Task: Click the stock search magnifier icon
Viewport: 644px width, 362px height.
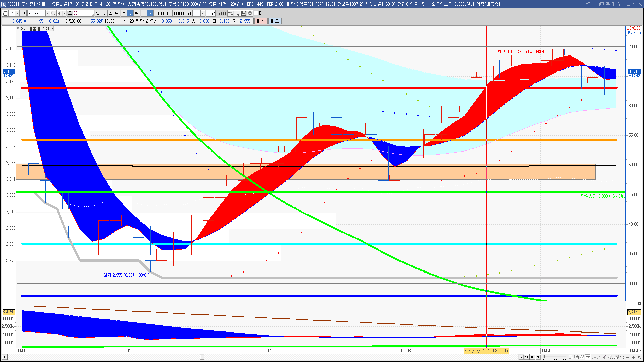Action: click(x=53, y=13)
